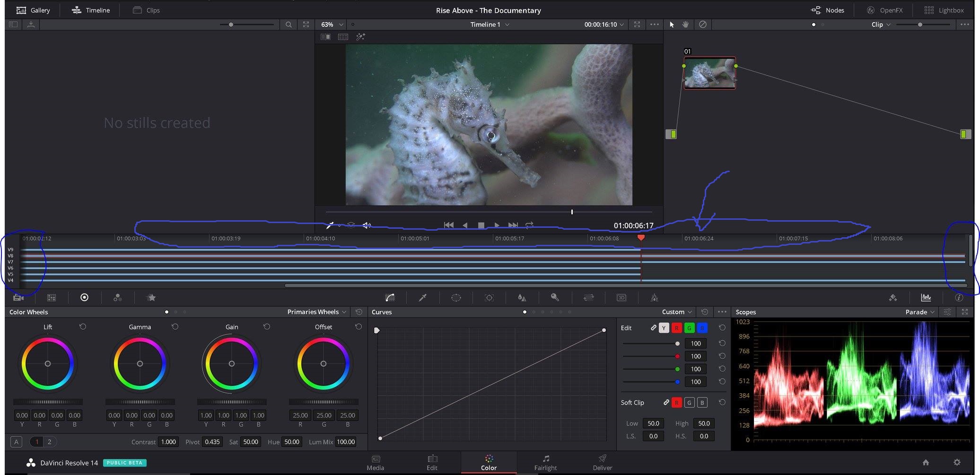Image resolution: width=980 pixels, height=475 pixels.
Task: Click the Offset color wheel center
Action: pos(324,363)
